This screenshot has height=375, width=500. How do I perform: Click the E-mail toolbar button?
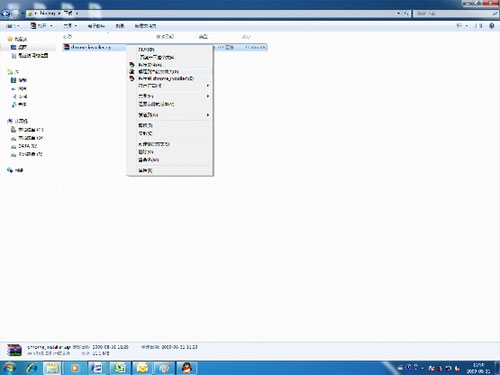[96, 26]
